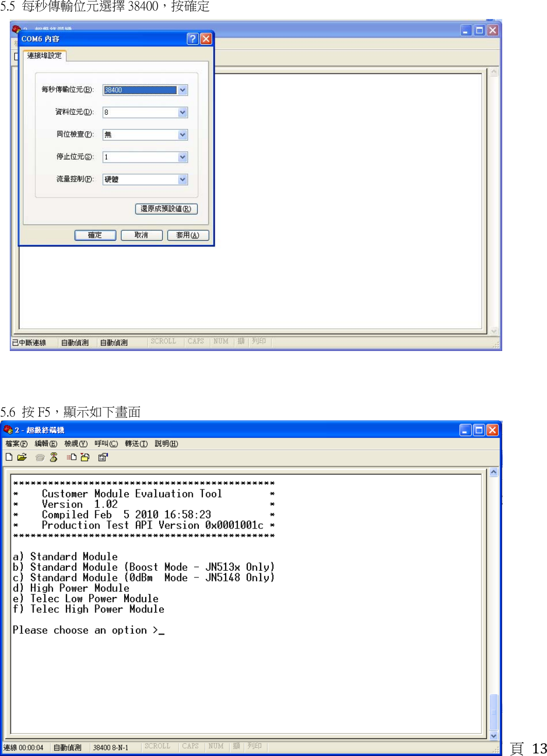Open the 轉送(T) transfer menu
Image resolution: width=547 pixels, height=756 pixels.
pos(136,444)
